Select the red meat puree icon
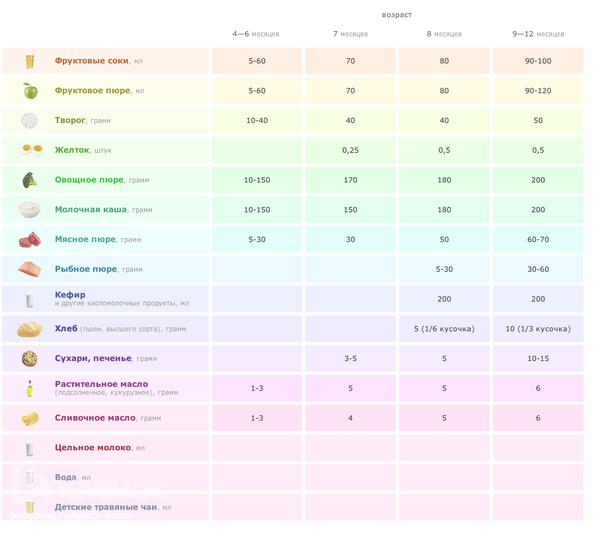This screenshot has height=533, width=600. click(29, 240)
